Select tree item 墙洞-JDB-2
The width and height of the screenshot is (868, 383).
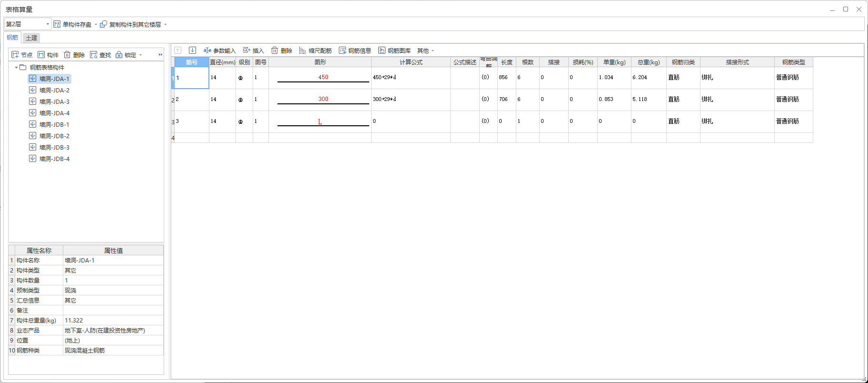(x=54, y=136)
